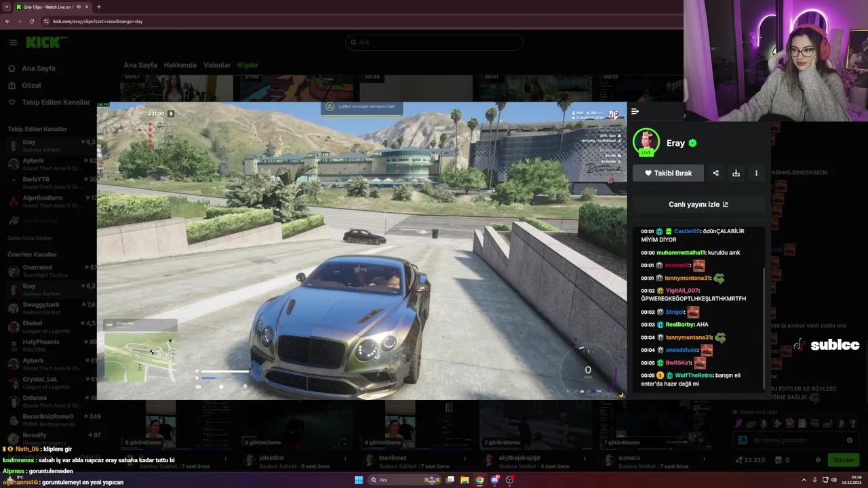The width and height of the screenshot is (868, 488).
Task: Mute the tab via its speaker icon
Action: 79,7
